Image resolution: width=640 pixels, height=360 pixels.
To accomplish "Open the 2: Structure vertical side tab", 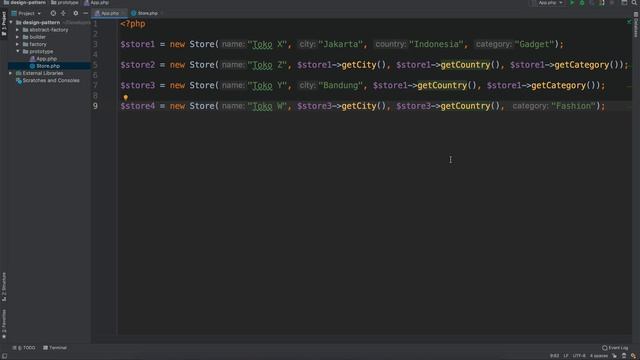I will (x=4, y=287).
